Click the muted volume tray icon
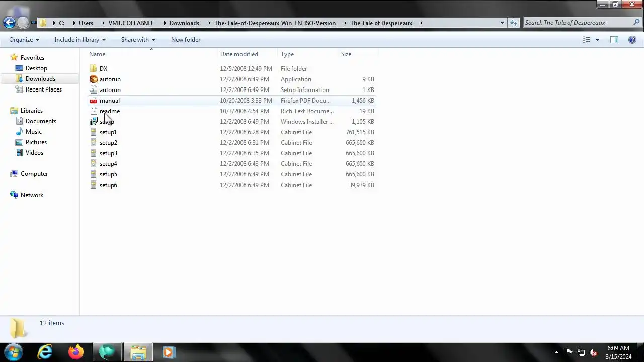 [593, 352]
